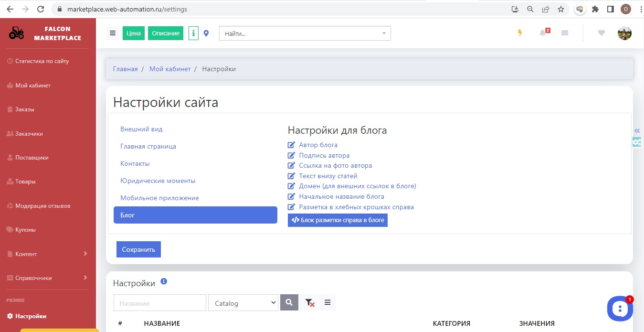This screenshot has height=332, width=644.
Task: Click the hamburger menu toggle icon
Action: tap(113, 33)
